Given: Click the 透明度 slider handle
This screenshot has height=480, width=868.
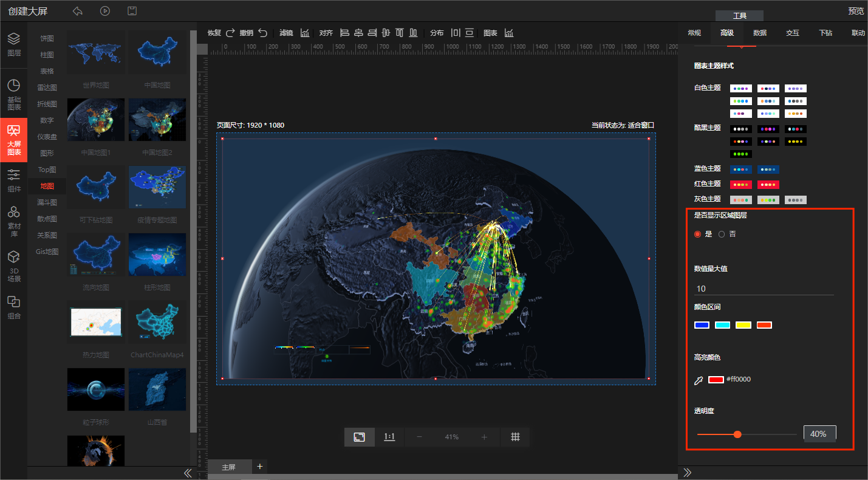Looking at the screenshot, I should click(x=737, y=434).
